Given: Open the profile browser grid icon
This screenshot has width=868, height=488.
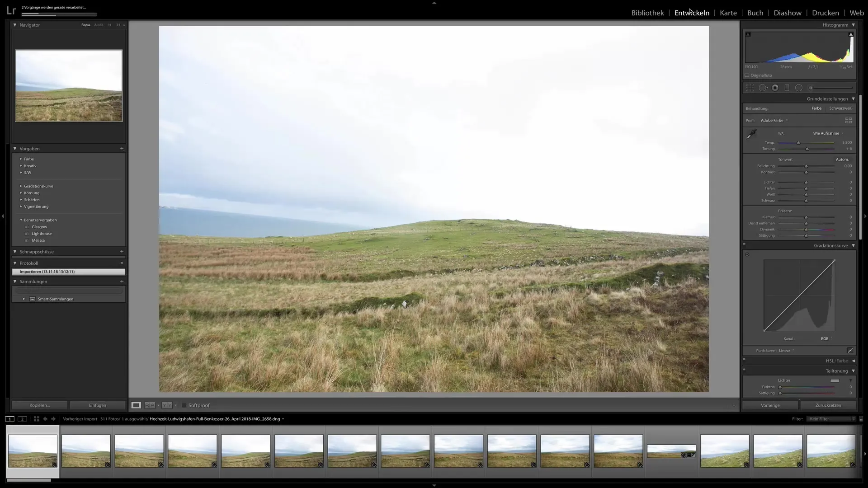Looking at the screenshot, I should [849, 121].
